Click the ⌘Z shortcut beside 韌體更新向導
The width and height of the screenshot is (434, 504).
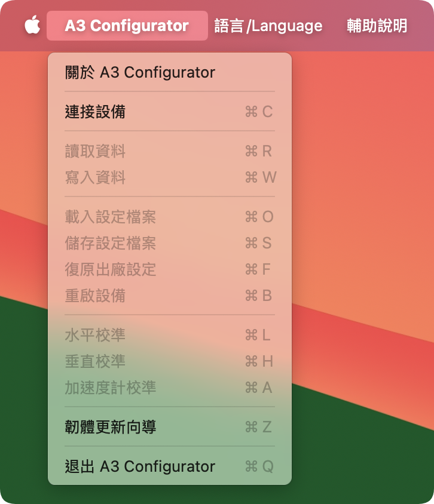click(x=259, y=427)
